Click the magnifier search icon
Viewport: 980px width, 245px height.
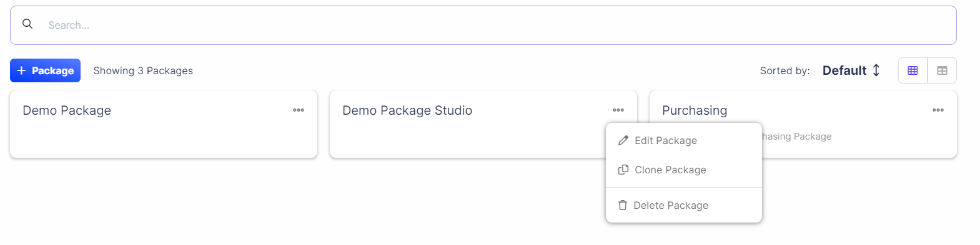point(27,24)
